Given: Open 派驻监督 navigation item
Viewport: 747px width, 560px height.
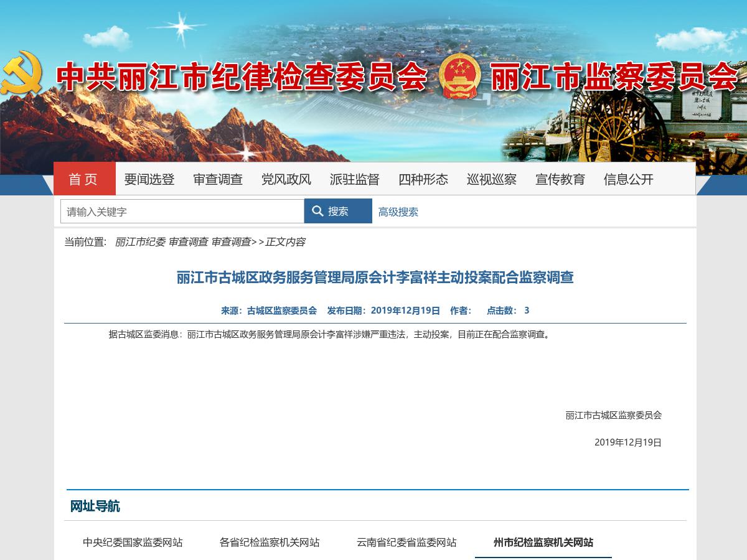Looking at the screenshot, I should point(355,179).
